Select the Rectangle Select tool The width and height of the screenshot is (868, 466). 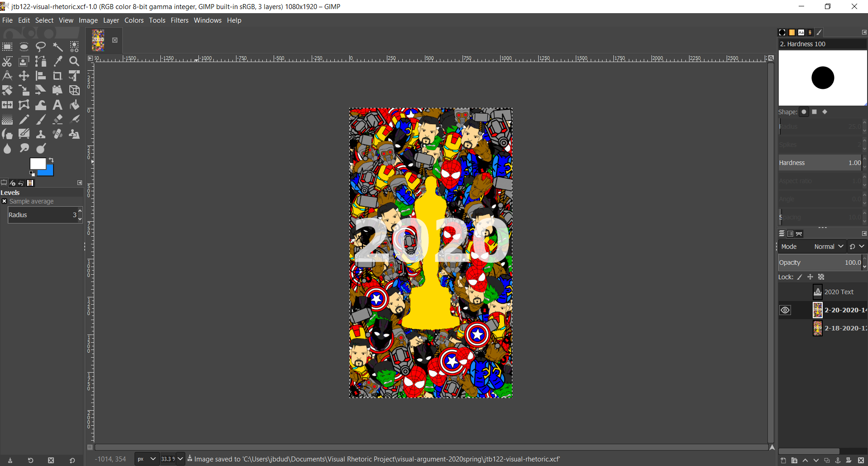click(7, 47)
